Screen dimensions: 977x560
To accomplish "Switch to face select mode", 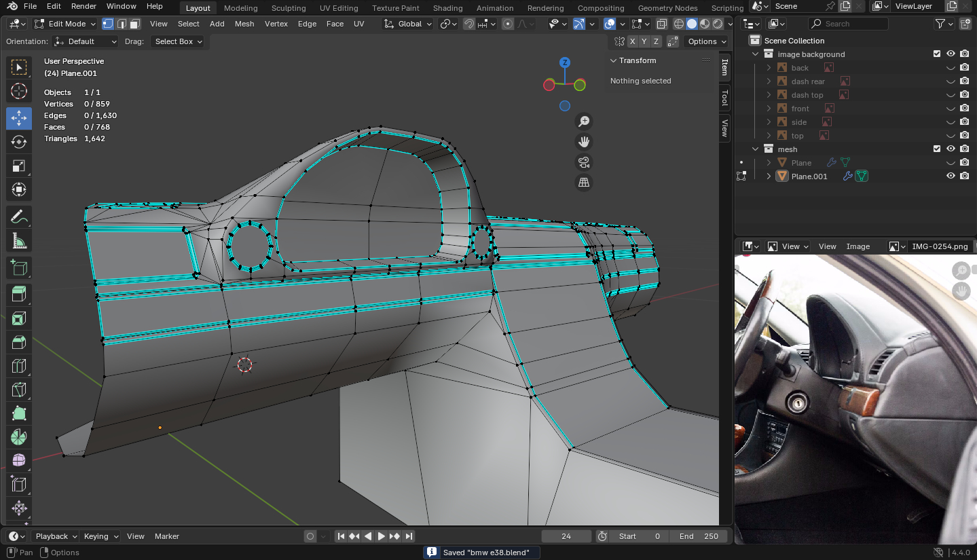I will point(135,24).
